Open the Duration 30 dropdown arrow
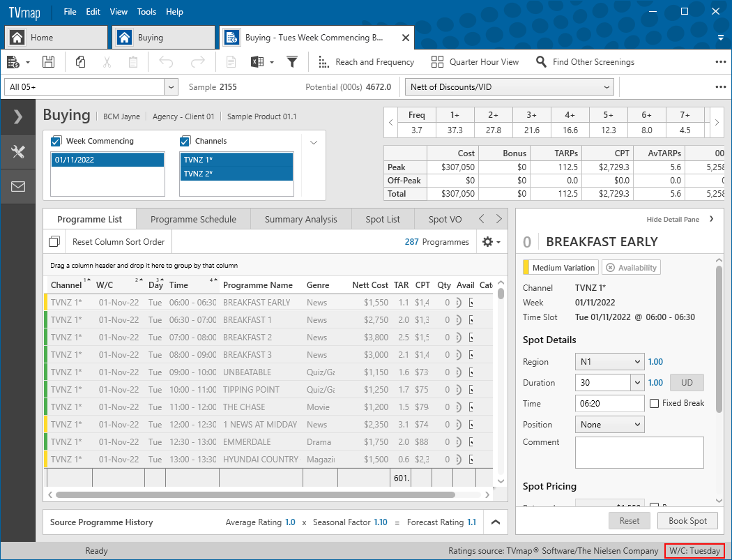 coord(638,383)
